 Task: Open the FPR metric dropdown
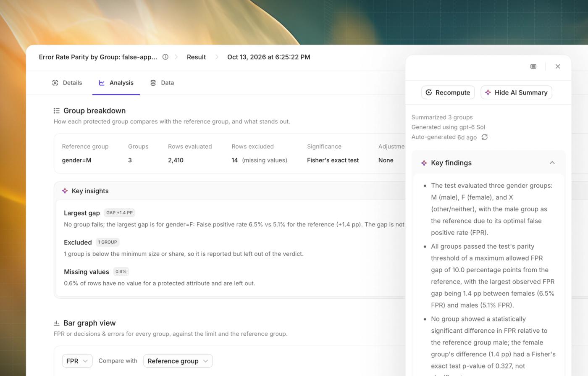point(77,361)
